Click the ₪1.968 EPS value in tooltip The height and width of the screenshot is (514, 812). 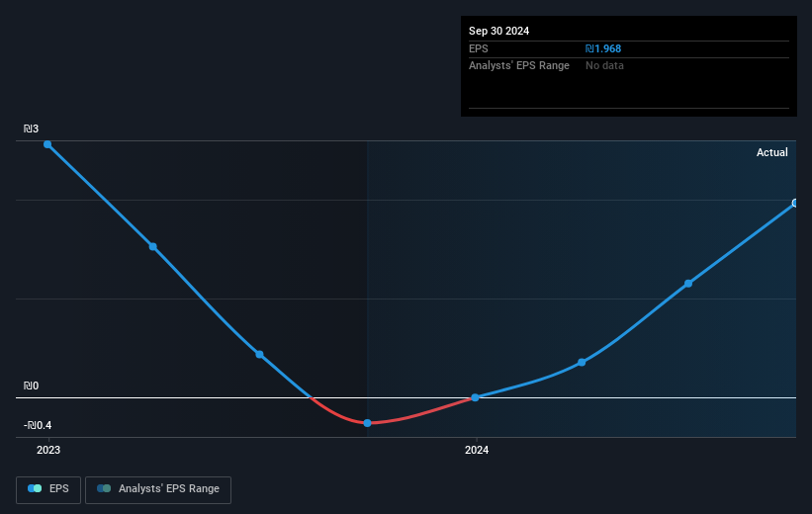point(603,48)
